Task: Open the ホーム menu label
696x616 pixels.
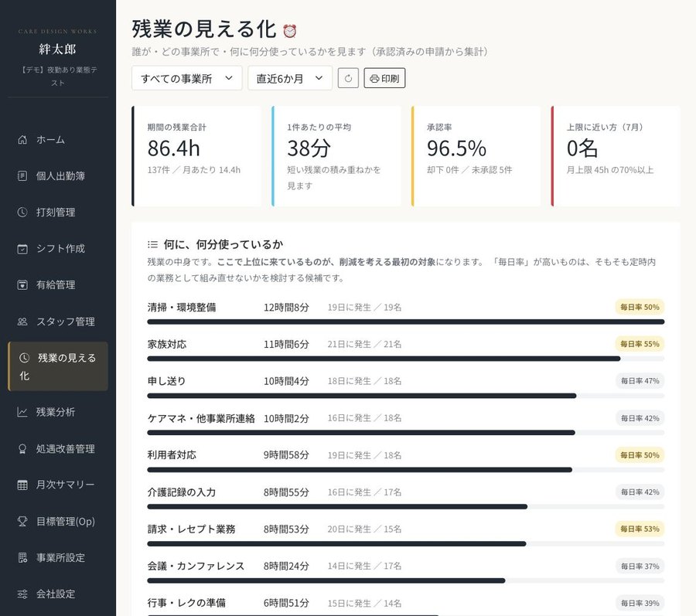Action: [x=50, y=140]
